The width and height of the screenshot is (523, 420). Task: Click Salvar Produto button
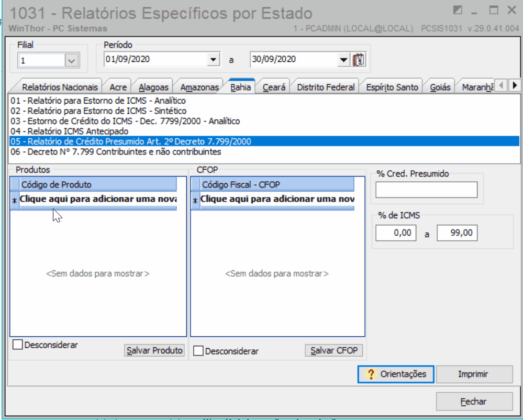tap(154, 350)
